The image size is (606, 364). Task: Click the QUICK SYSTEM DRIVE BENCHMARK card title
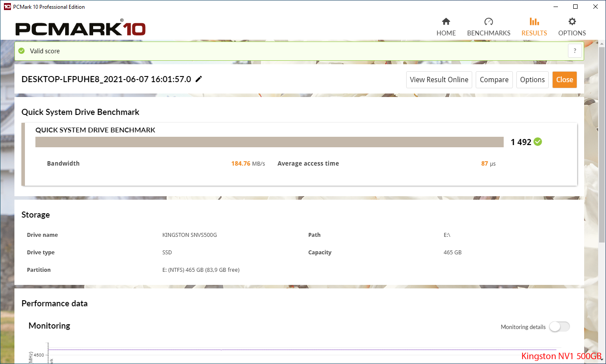(95, 130)
